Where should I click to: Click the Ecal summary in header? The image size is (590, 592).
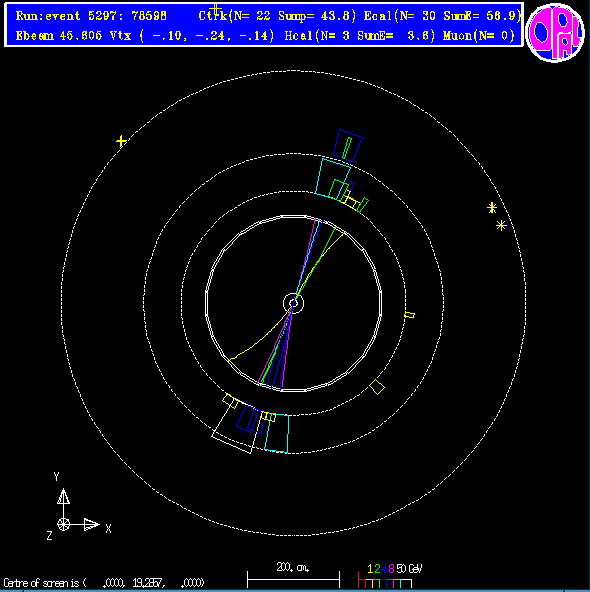click(x=442, y=16)
